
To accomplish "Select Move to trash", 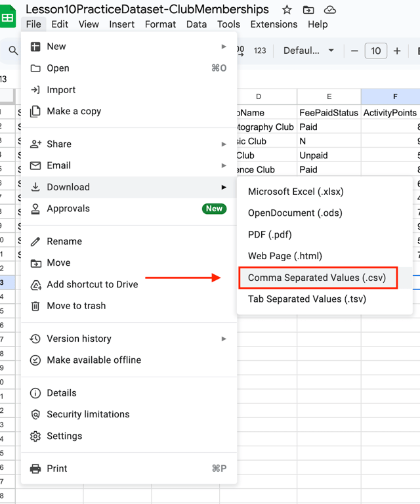I will point(129,306).
